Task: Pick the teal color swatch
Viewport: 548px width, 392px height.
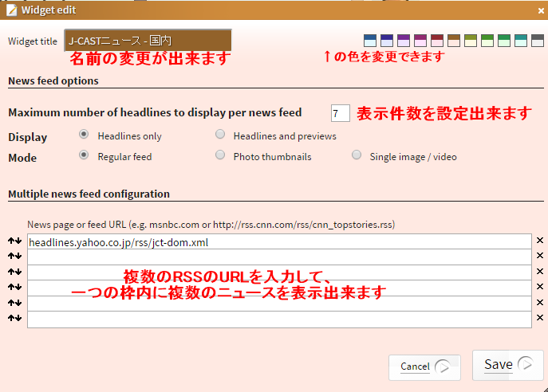Action: point(521,41)
